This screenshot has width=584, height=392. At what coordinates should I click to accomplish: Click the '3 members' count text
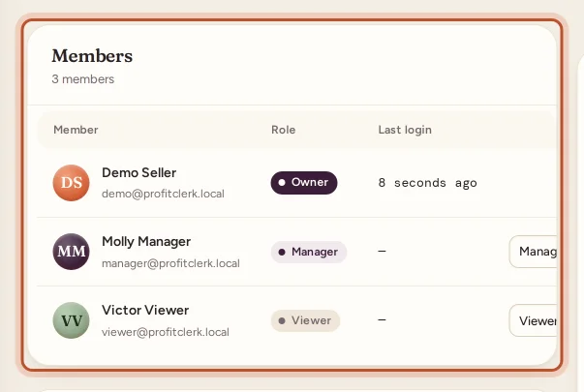coord(83,79)
